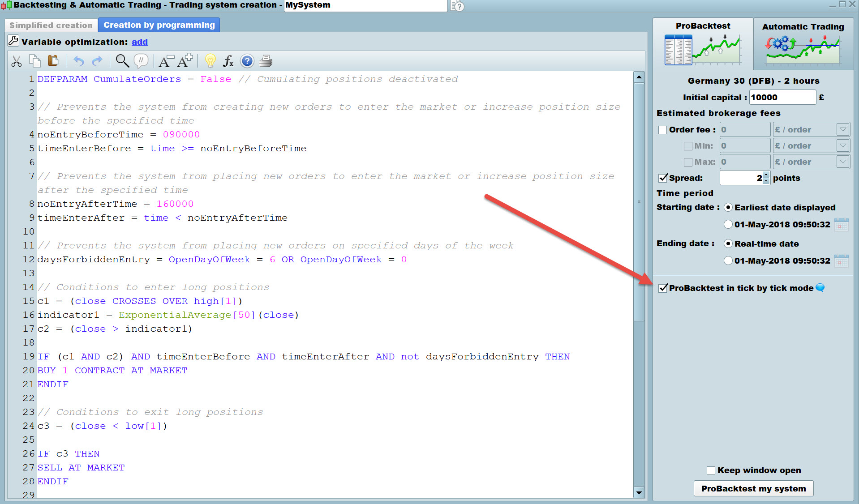Click the lightbulb hint icon

(210, 61)
